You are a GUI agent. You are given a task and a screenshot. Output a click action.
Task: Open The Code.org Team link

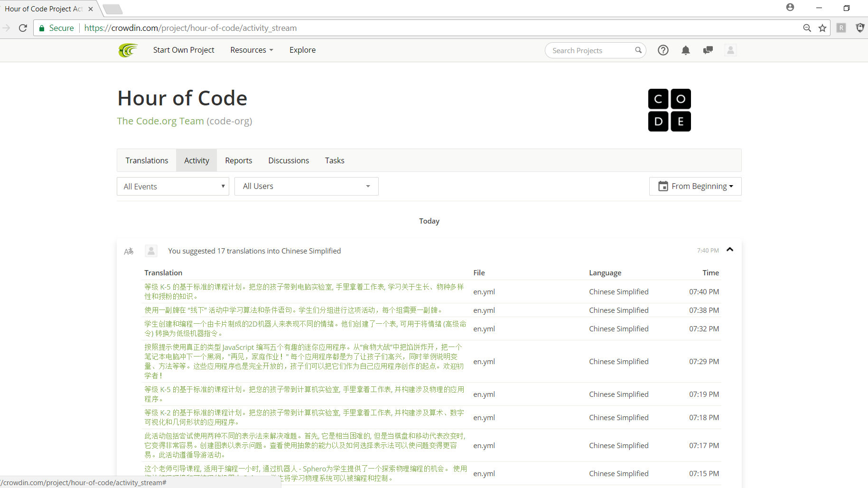click(x=160, y=121)
